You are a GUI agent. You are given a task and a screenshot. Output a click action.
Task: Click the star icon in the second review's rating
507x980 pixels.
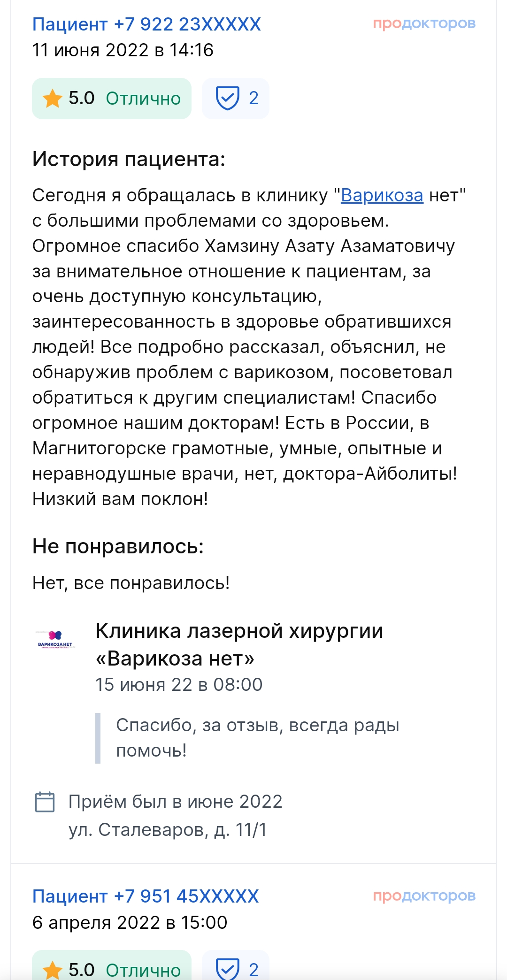tap(52, 970)
